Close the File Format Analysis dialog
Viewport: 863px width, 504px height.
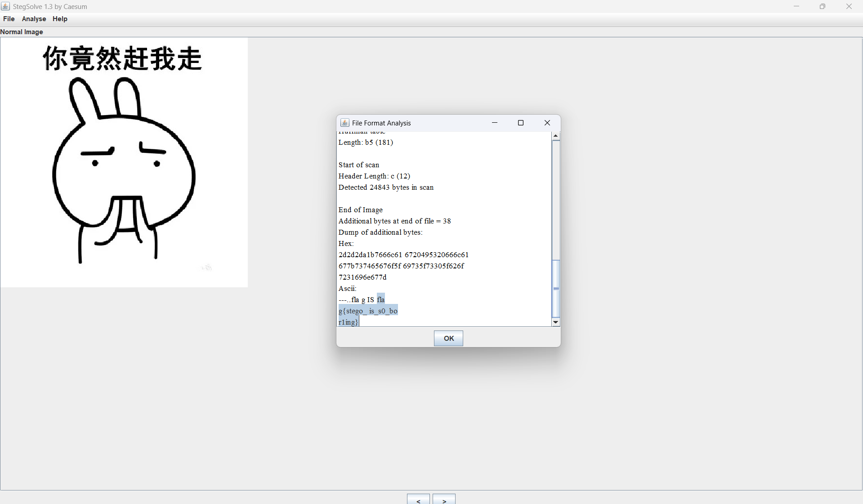click(x=547, y=123)
